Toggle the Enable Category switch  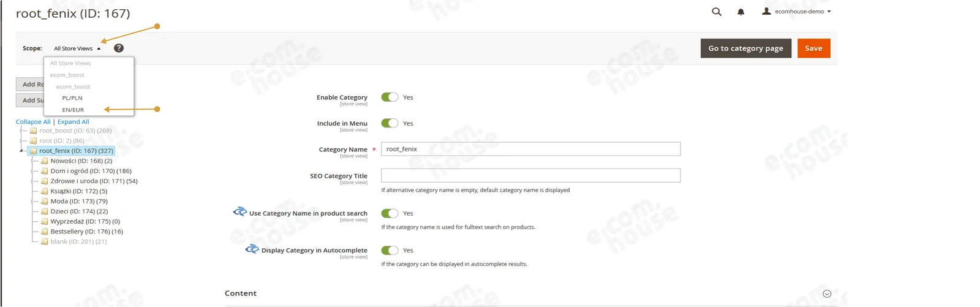[x=390, y=97]
